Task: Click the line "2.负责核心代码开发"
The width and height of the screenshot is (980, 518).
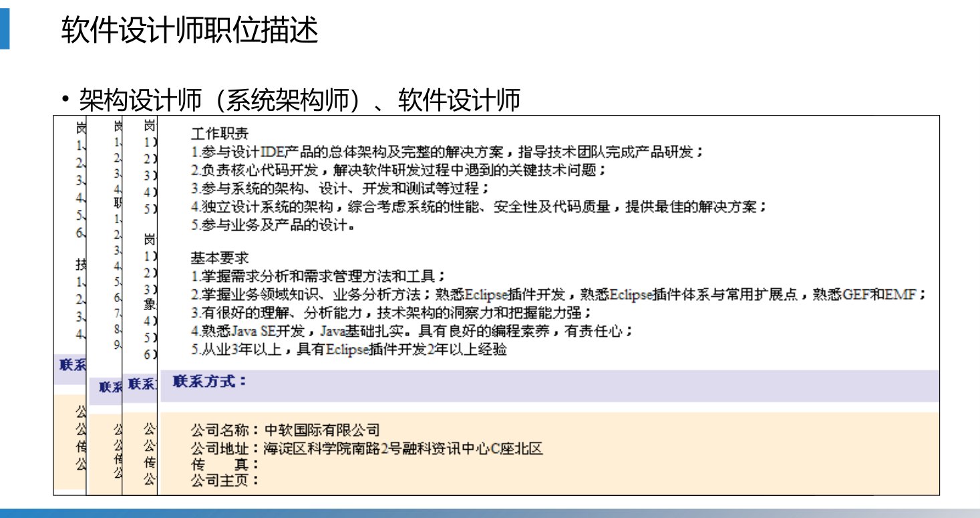Action: [399, 170]
